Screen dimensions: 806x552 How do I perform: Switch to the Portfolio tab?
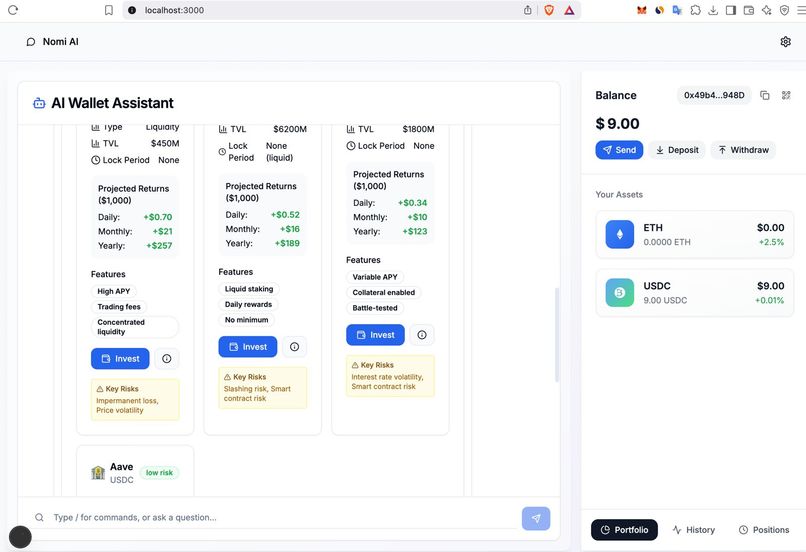[x=624, y=530]
